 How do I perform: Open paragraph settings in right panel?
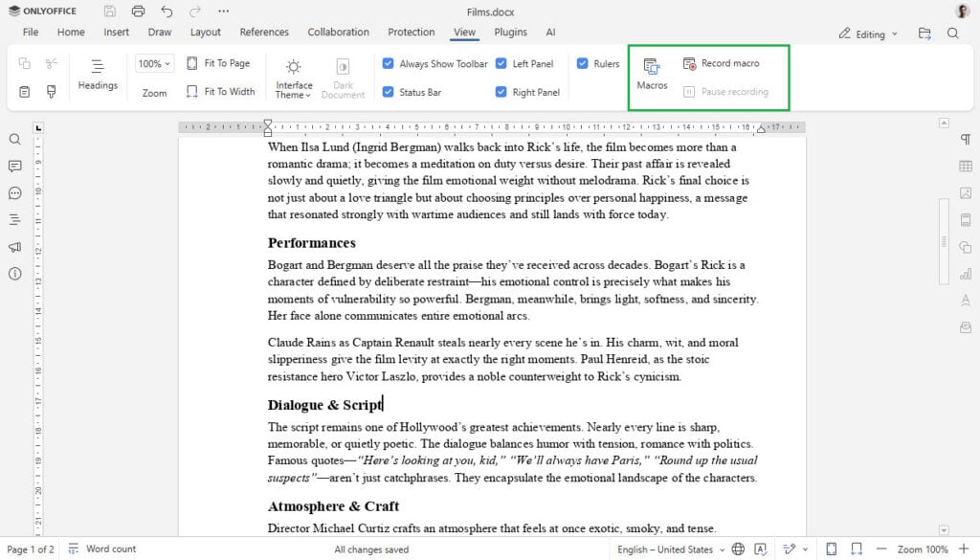tap(968, 140)
